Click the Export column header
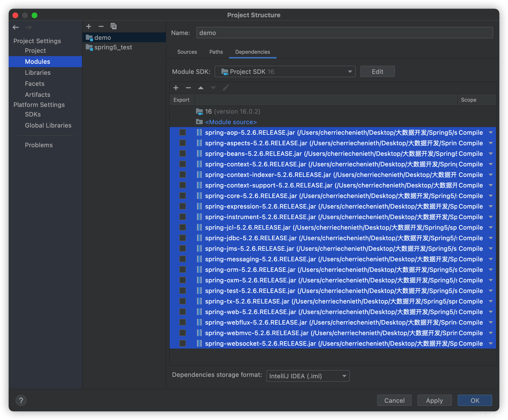The height and width of the screenshot is (420, 508). pos(182,100)
